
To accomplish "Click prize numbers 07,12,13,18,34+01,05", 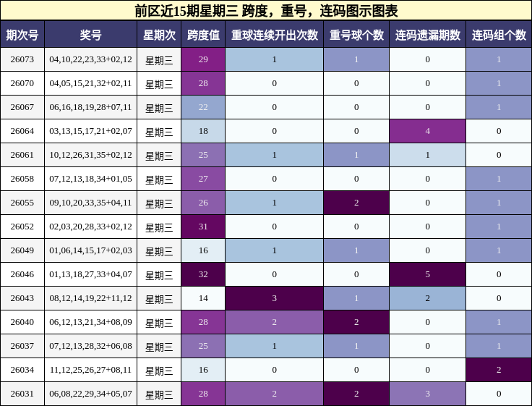I will (x=90, y=179).
